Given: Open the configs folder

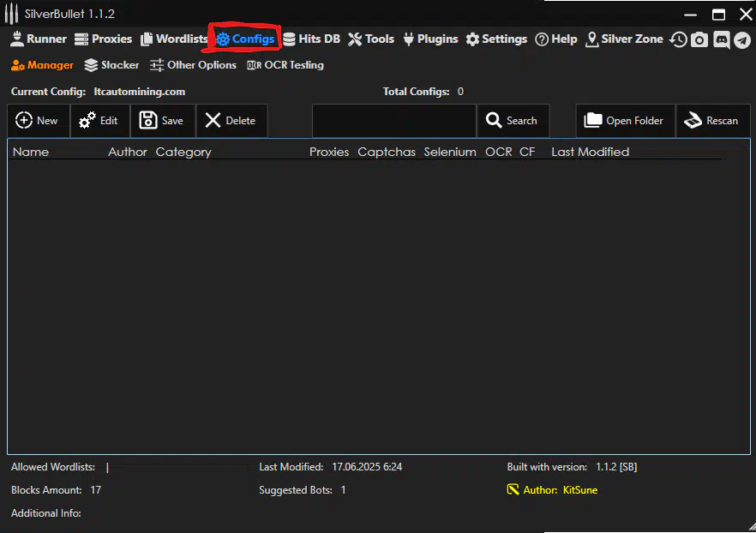Looking at the screenshot, I should (626, 121).
